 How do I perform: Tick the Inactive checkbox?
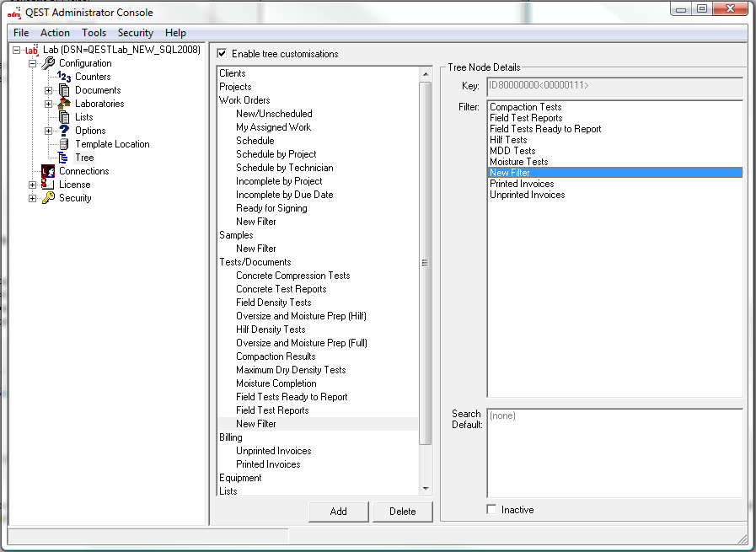pos(492,510)
